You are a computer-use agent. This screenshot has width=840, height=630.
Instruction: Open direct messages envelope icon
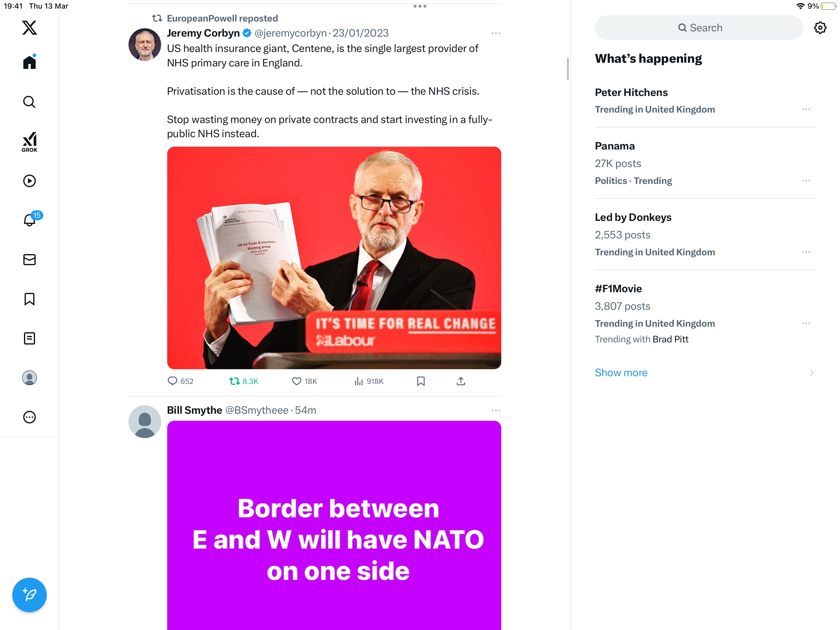29,260
